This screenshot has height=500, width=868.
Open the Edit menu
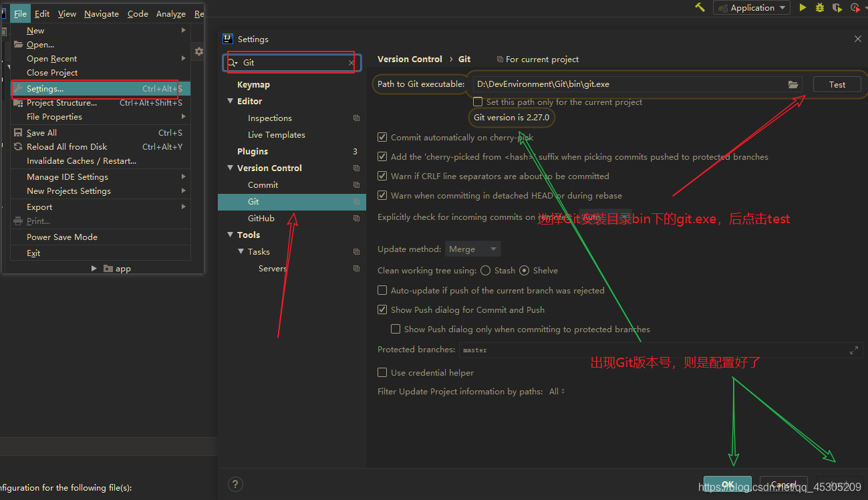(42, 13)
